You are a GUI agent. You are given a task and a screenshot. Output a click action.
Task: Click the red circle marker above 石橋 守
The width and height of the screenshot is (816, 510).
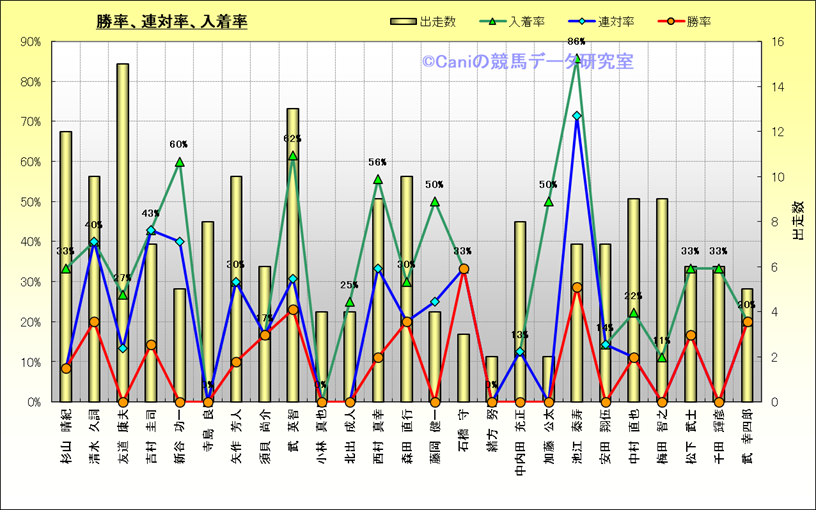point(463,269)
